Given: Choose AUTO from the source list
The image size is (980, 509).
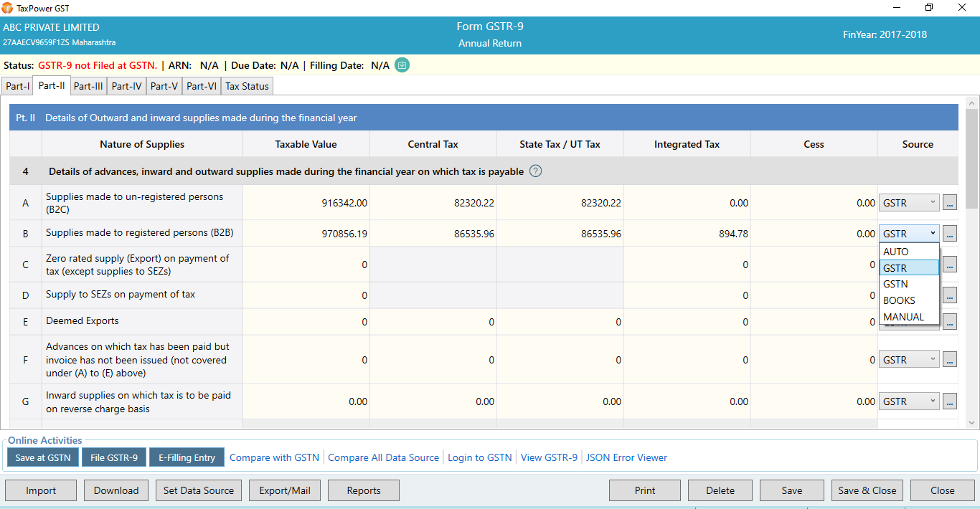Looking at the screenshot, I should click(909, 252).
